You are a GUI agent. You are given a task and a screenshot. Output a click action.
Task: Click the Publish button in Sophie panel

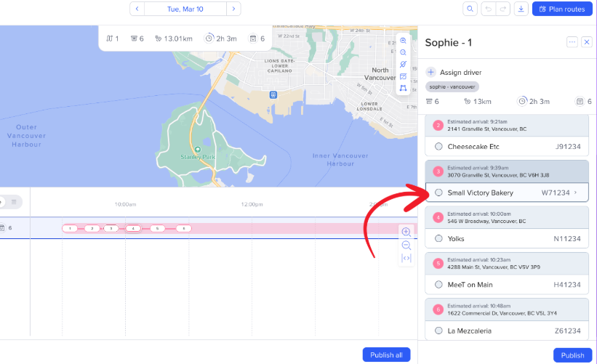click(572, 355)
